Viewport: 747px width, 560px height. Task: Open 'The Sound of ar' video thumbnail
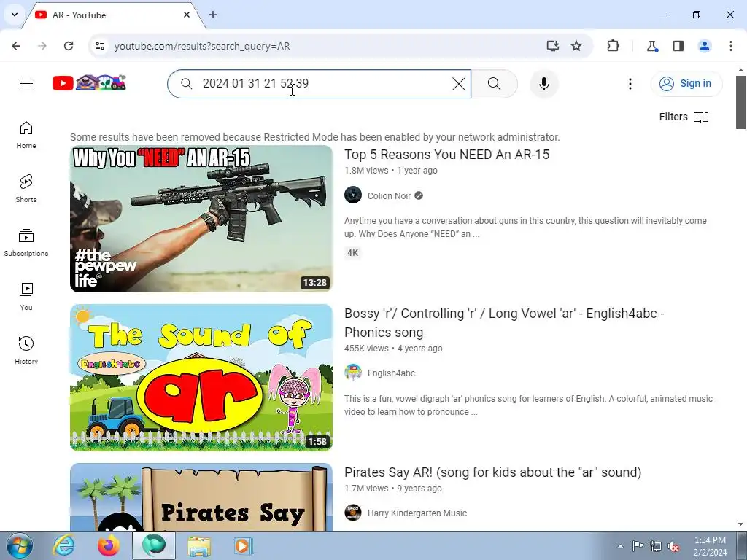click(x=201, y=378)
